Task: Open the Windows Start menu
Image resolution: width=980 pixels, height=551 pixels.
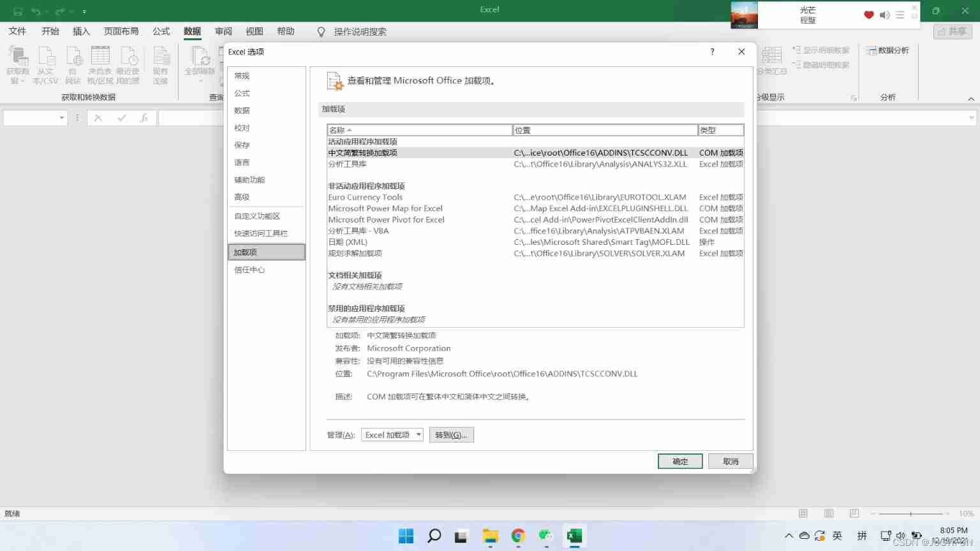Action: point(406,536)
